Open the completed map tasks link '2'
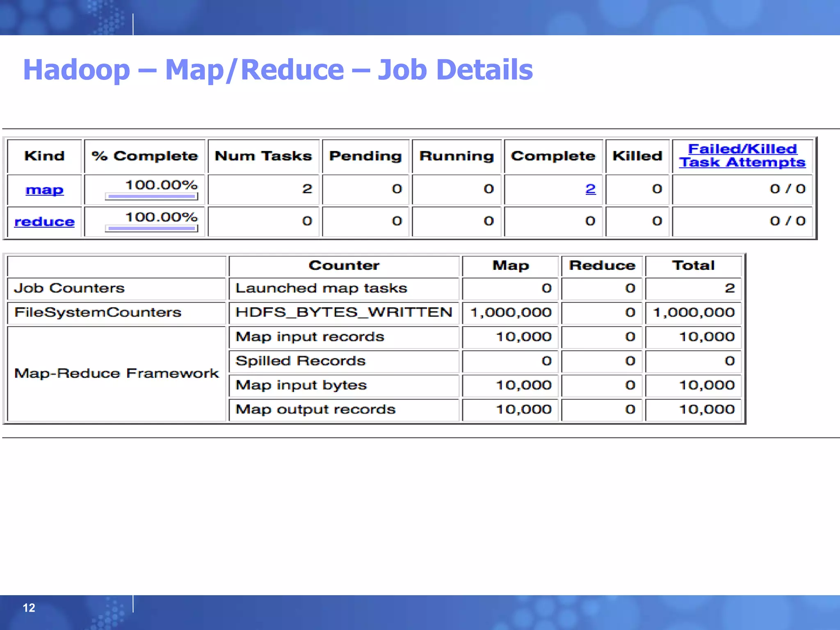This screenshot has height=630, width=840. 590,189
